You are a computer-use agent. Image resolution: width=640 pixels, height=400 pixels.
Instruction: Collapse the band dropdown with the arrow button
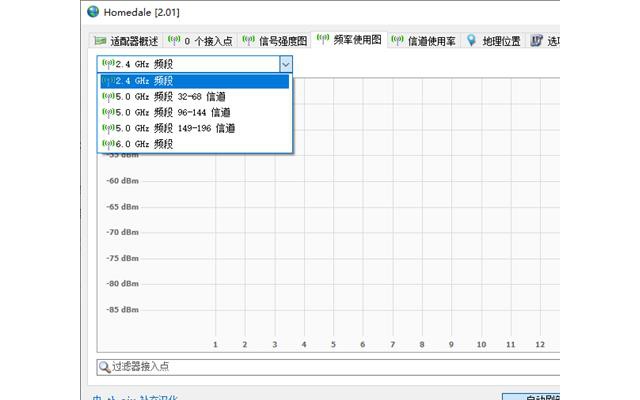pos(286,64)
